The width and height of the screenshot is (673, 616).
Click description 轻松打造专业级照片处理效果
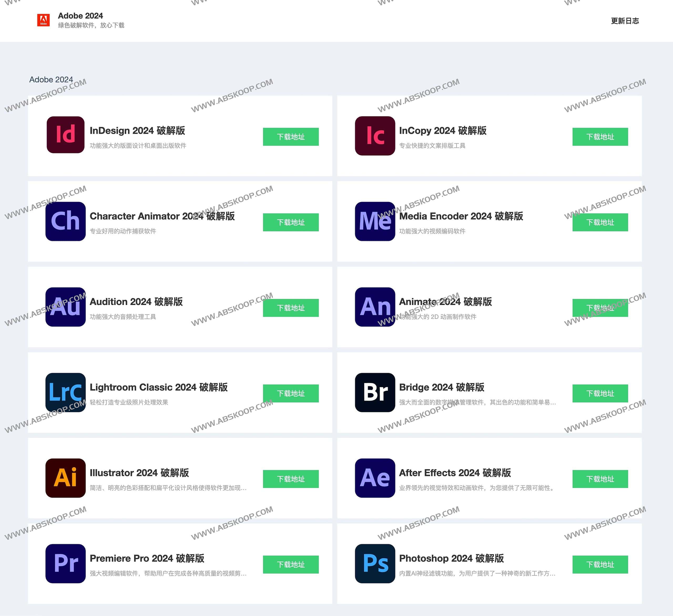pyautogui.click(x=129, y=402)
